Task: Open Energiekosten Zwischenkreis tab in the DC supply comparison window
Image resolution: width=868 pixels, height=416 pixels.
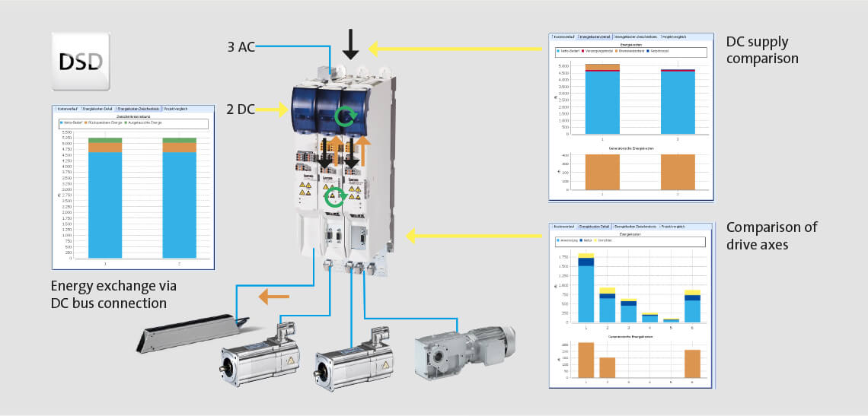Action: (x=636, y=37)
